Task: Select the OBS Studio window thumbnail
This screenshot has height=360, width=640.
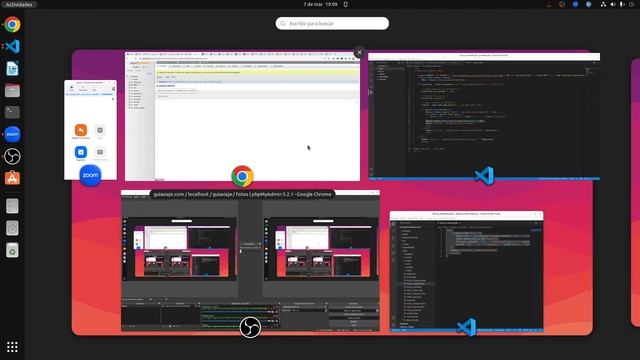Action: tap(250, 261)
